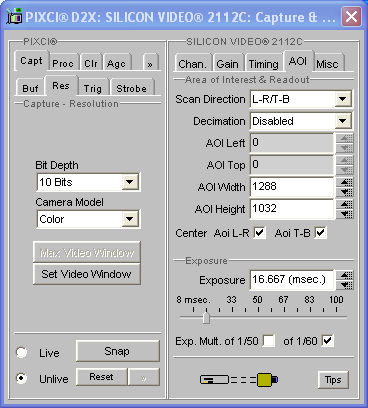Click the Snap button
The width and height of the screenshot is (368, 408).
coord(117,351)
